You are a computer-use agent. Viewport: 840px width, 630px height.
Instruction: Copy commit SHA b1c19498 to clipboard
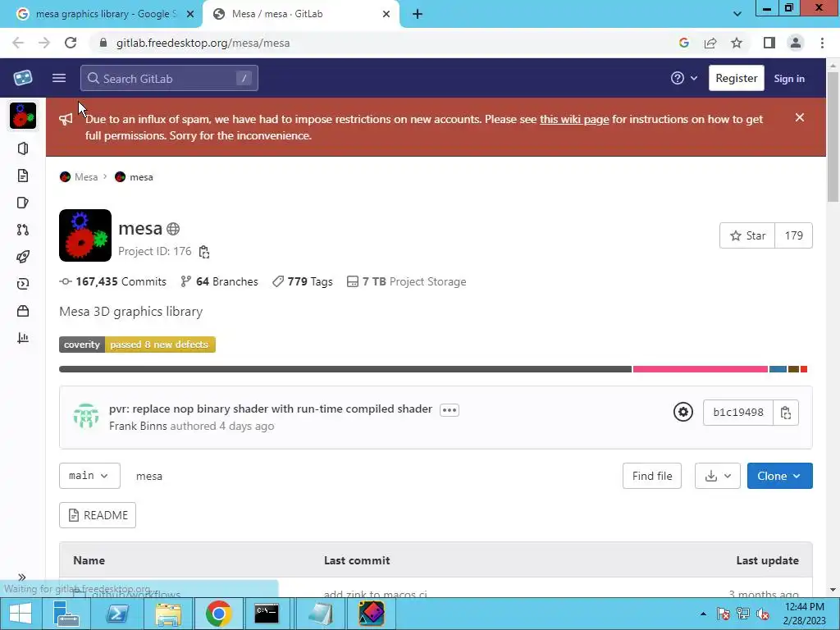click(786, 413)
